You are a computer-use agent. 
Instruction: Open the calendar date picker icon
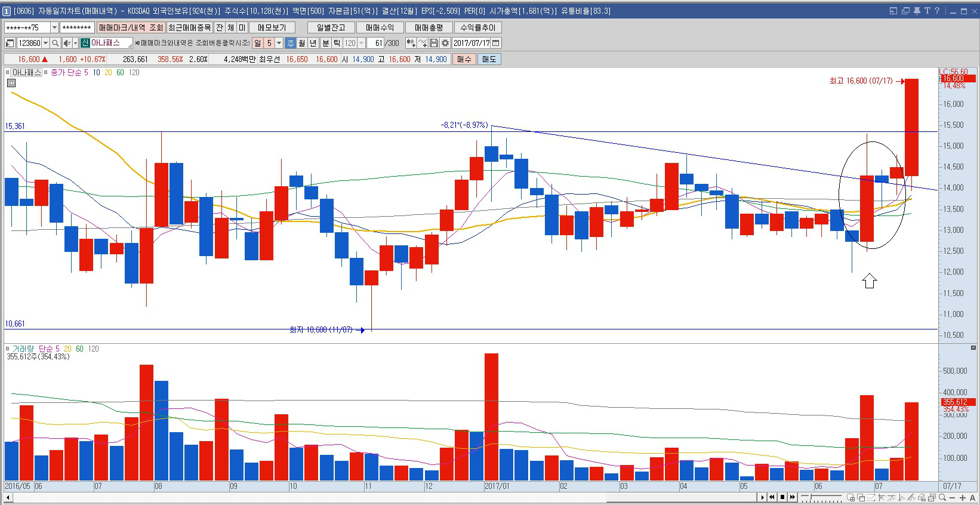[x=496, y=43]
